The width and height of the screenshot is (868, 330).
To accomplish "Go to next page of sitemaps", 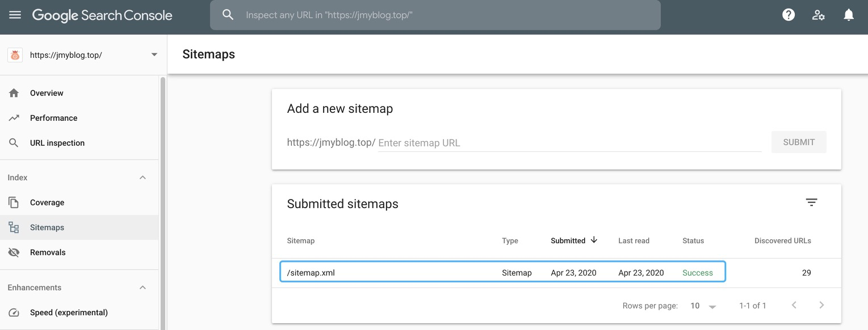I will 821,305.
